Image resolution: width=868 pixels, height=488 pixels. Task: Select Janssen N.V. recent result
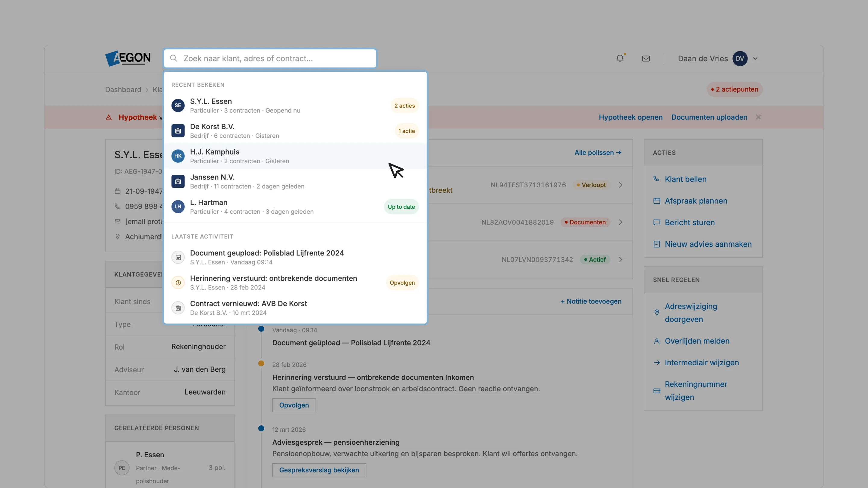[x=295, y=181]
